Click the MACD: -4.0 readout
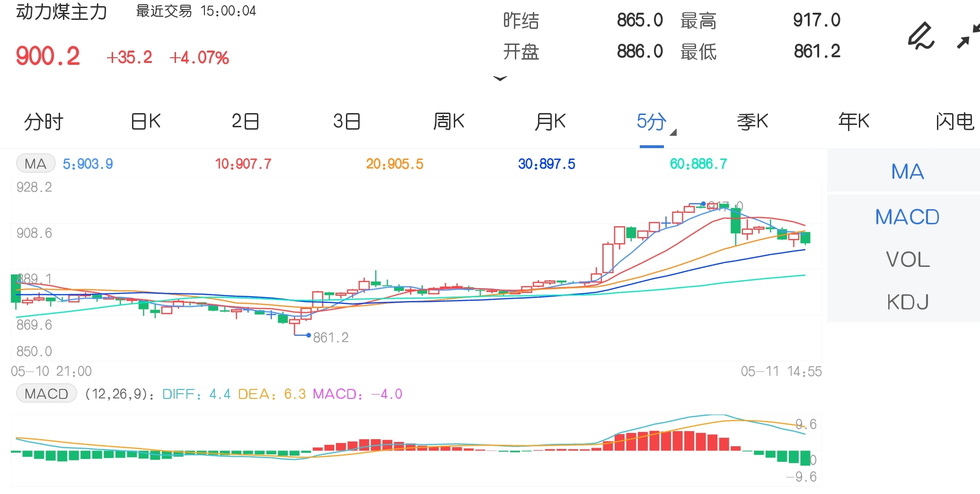 tap(358, 394)
